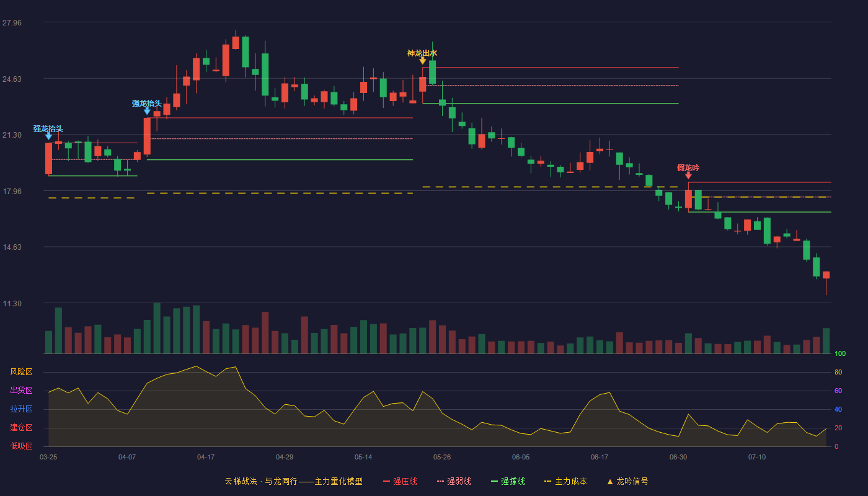Click the 27.96 price axis label
Viewport: 868px width, 496px height.
tap(12, 23)
